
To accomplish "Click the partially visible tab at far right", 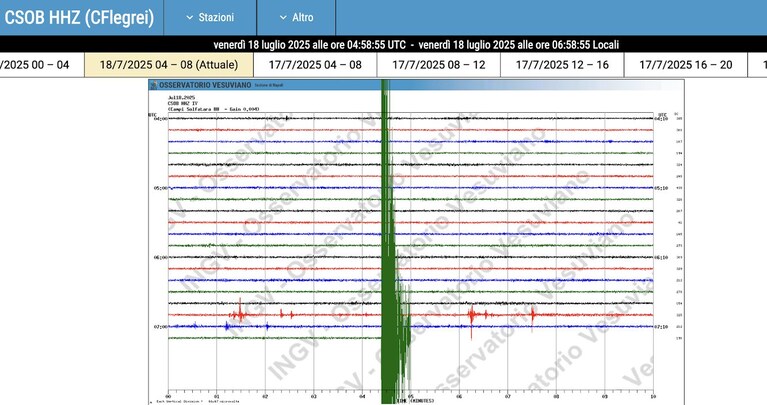I will 758,65.
